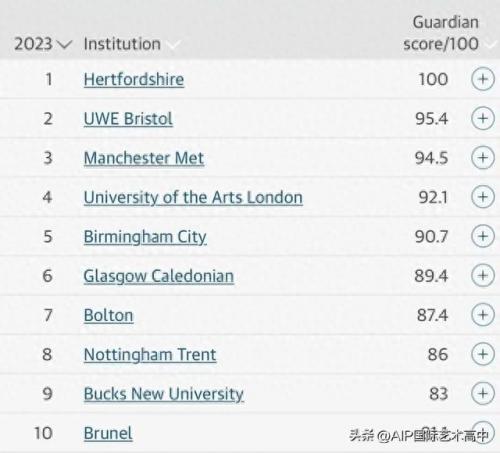Screen dimensions: 500x453
Task: Visit the Manchester Met link
Action: (x=144, y=158)
